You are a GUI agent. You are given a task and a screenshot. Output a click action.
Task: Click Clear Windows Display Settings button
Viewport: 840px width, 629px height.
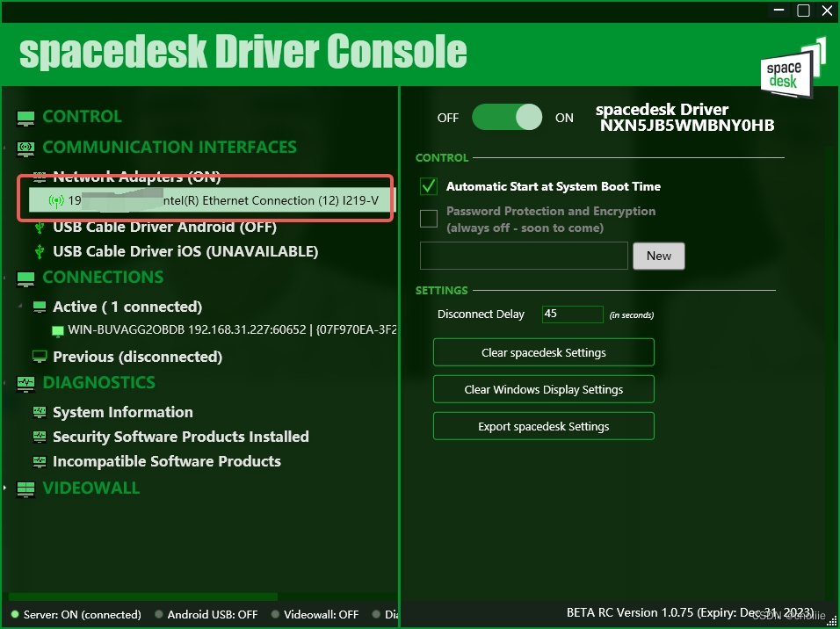click(543, 389)
